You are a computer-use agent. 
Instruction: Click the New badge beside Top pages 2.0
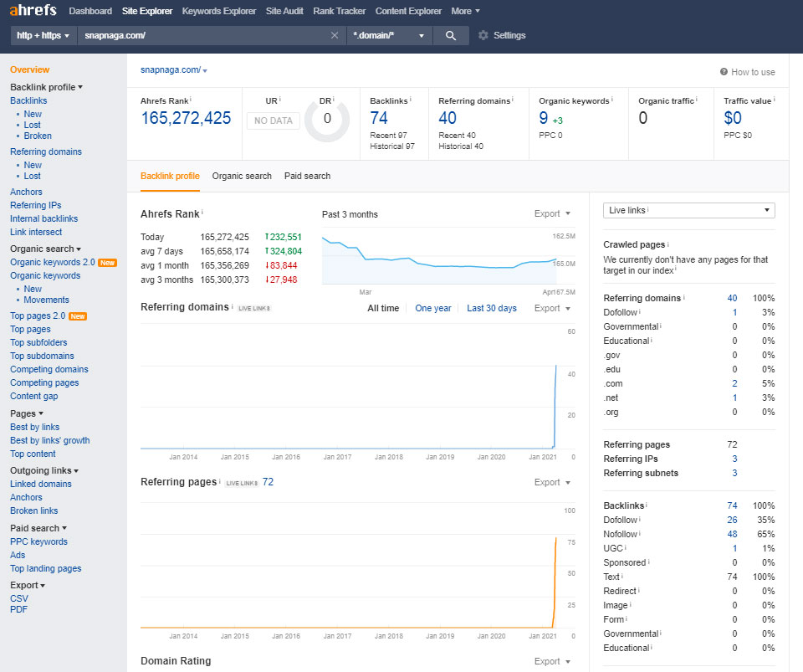pos(78,316)
